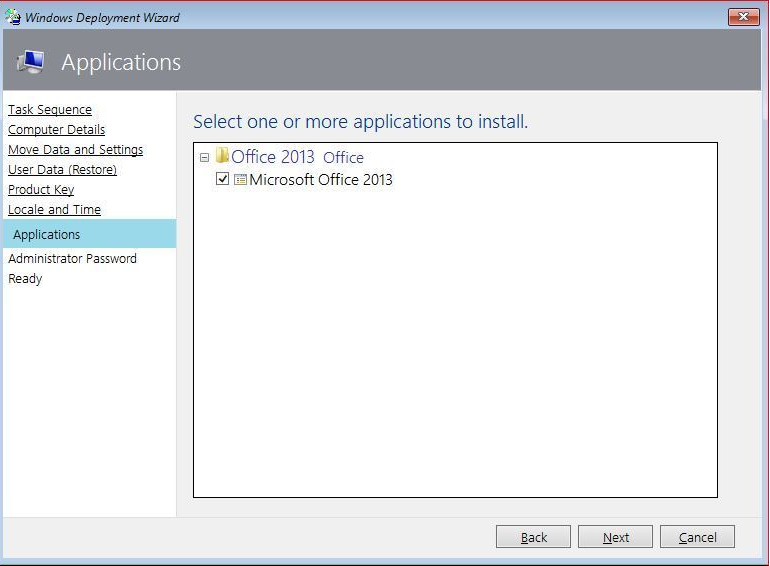Click the computer icon in Applications header

[x=31, y=62]
